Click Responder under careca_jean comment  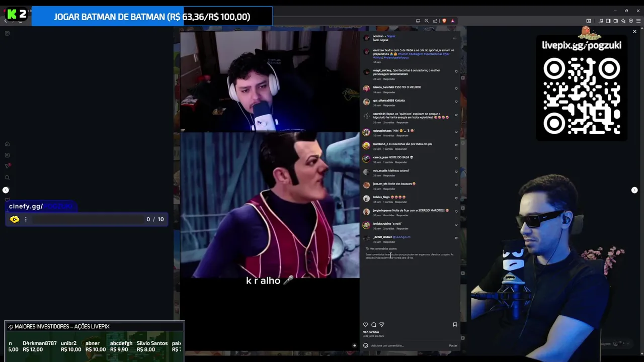(x=401, y=162)
